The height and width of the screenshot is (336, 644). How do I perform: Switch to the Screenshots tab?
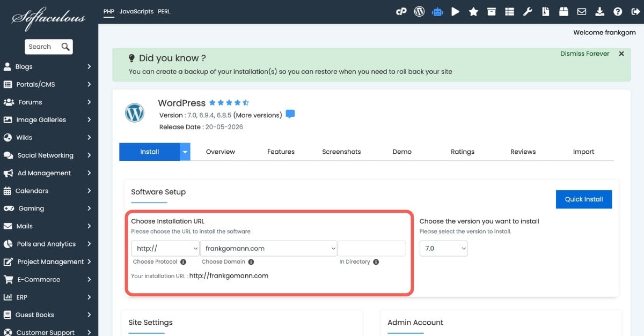(x=341, y=152)
